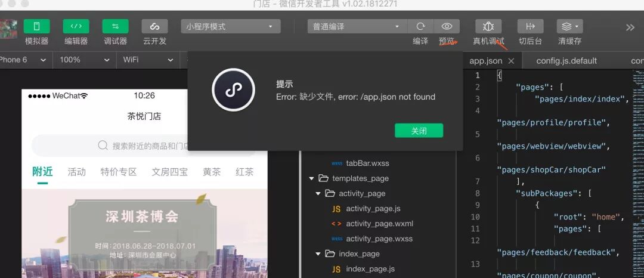Open the WiFi network dropdown
The width and height of the screenshot is (644, 278).
tap(148, 60)
